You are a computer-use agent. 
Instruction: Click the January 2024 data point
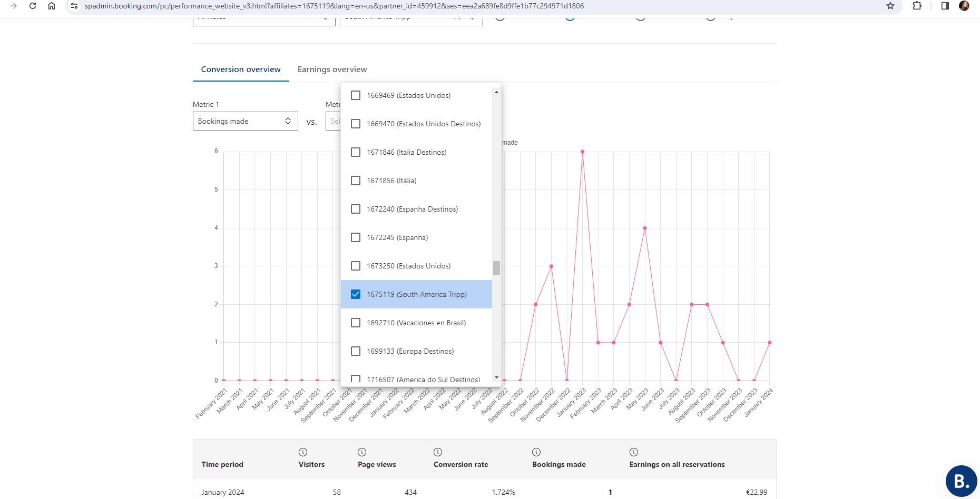click(x=770, y=343)
